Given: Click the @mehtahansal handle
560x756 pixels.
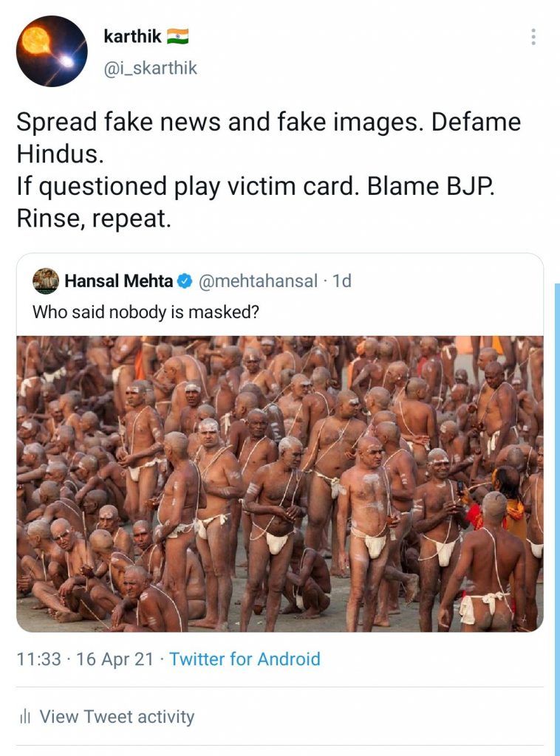Looking at the screenshot, I should tap(259, 281).
